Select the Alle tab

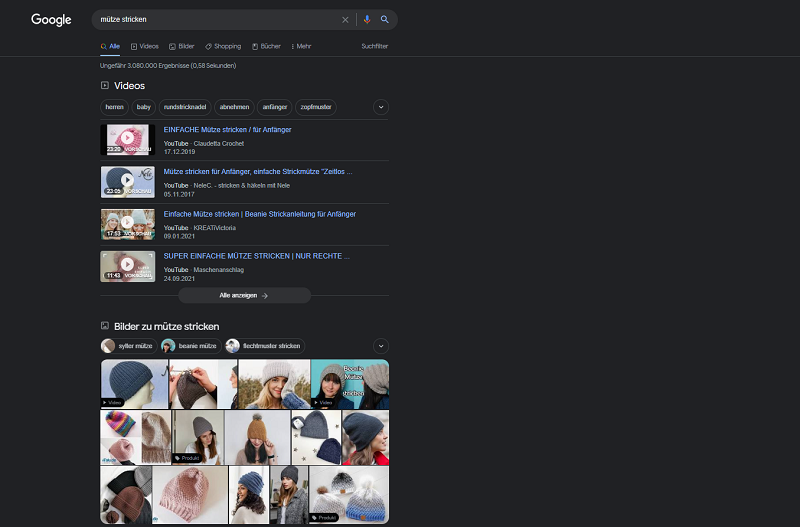click(110, 46)
